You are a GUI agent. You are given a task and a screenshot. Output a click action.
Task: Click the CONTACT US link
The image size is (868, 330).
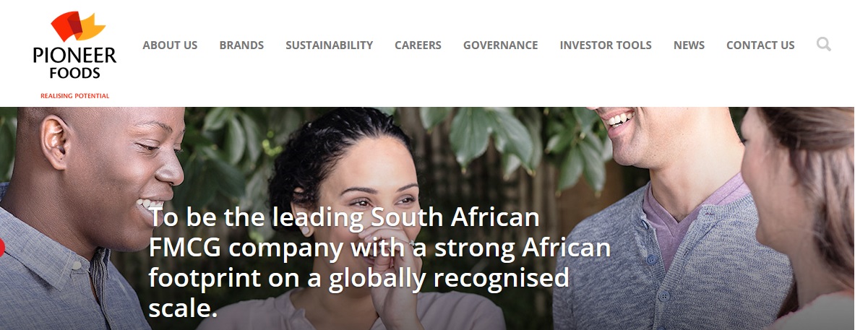(x=760, y=45)
